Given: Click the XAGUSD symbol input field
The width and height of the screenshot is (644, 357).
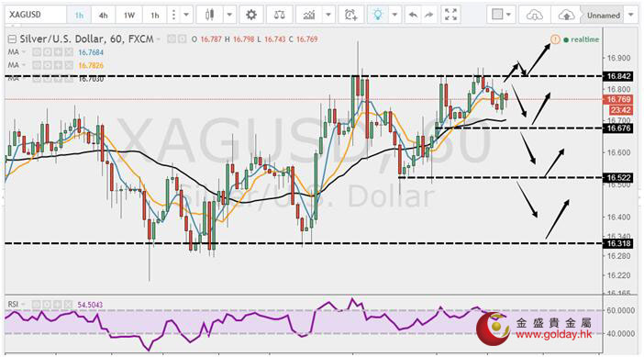Looking at the screenshot, I should point(36,15).
